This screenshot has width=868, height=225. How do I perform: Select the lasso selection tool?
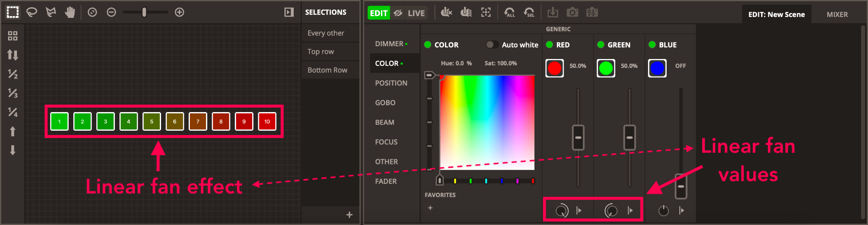coord(32,12)
